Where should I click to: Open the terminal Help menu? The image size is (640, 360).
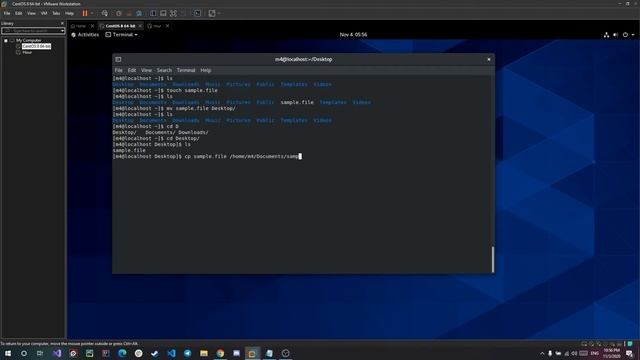[206, 70]
